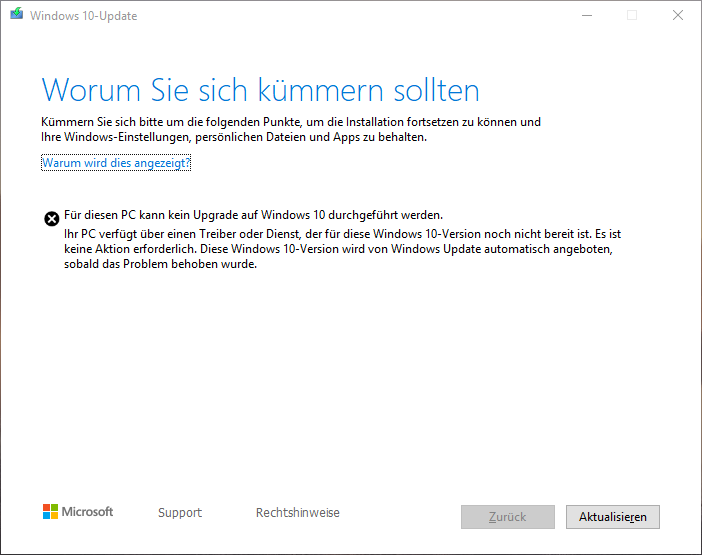Click the paragraph starting 'Ihr PC verfügt über einen Treiber'
Viewport: 702px width, 555px height.
pos(342,249)
